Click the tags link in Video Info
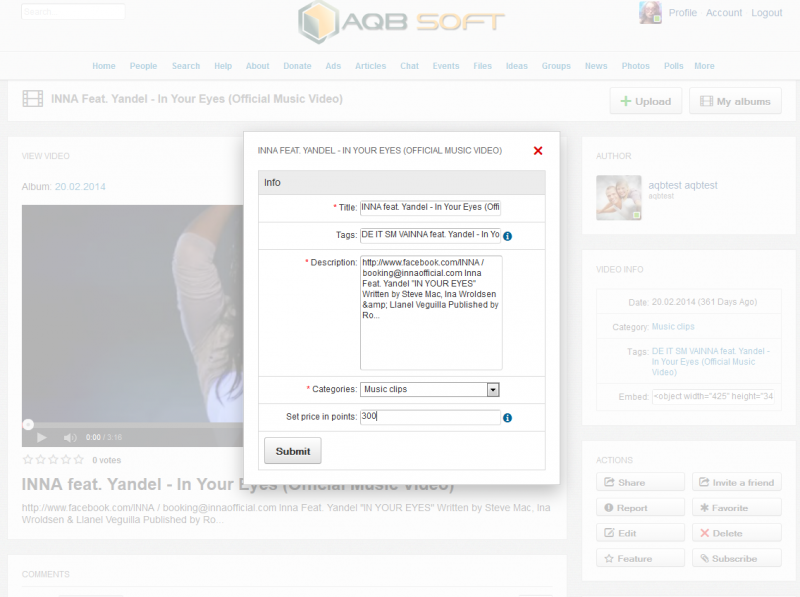 point(711,362)
